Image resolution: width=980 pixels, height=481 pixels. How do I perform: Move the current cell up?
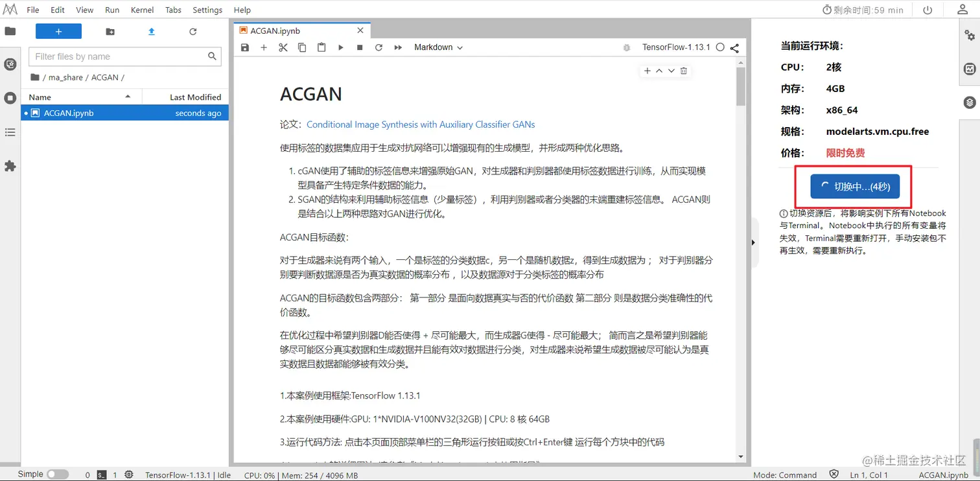pyautogui.click(x=659, y=71)
